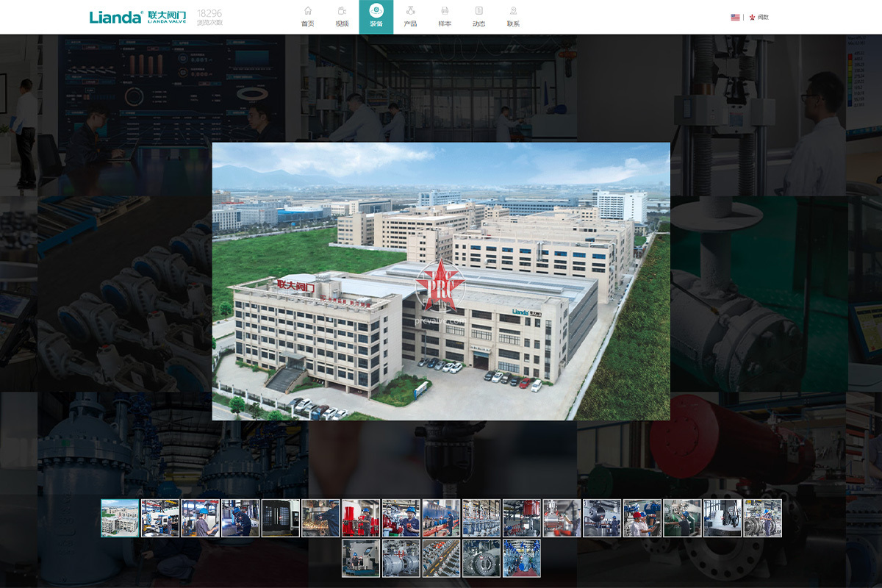Open the welding sparks worker thumbnail
The image size is (882, 588).
320,518
